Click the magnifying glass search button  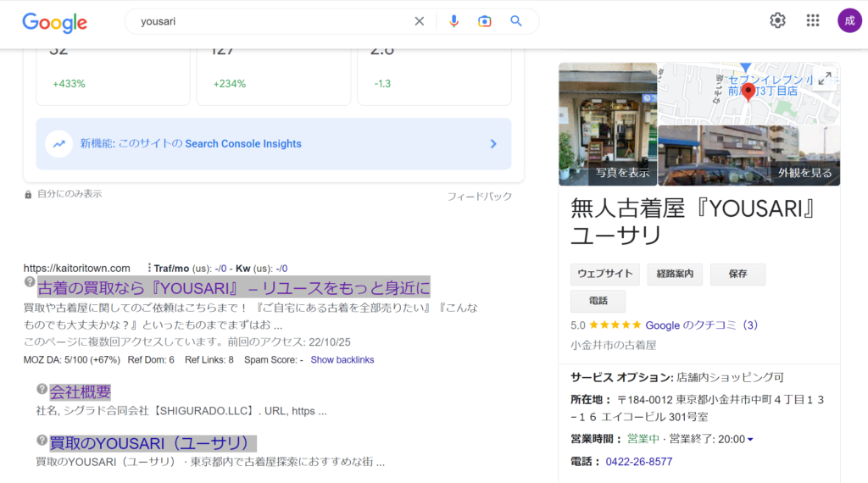pyautogui.click(x=516, y=21)
